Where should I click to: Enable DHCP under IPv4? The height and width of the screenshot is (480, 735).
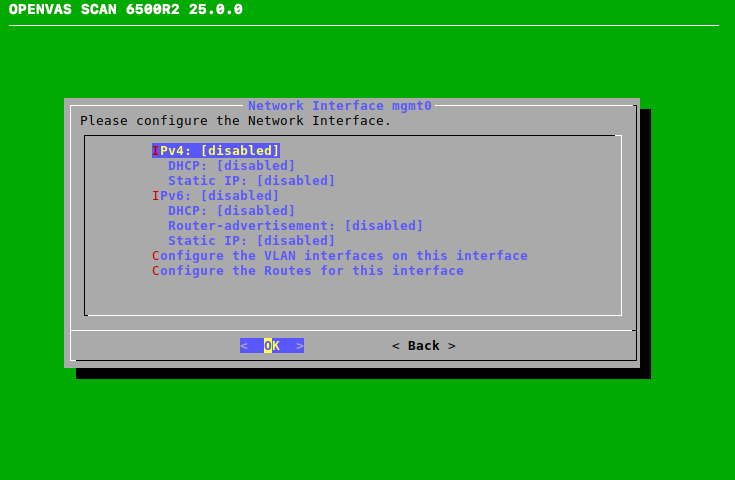tap(231, 166)
